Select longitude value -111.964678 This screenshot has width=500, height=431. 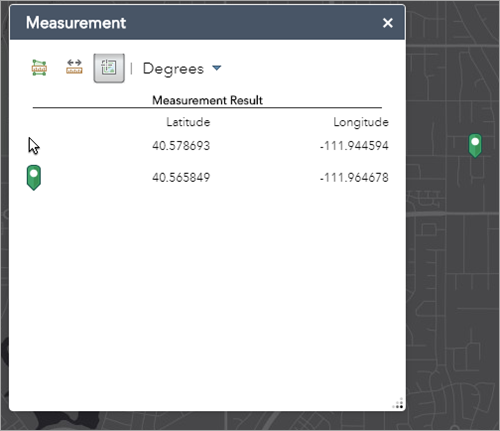point(354,177)
